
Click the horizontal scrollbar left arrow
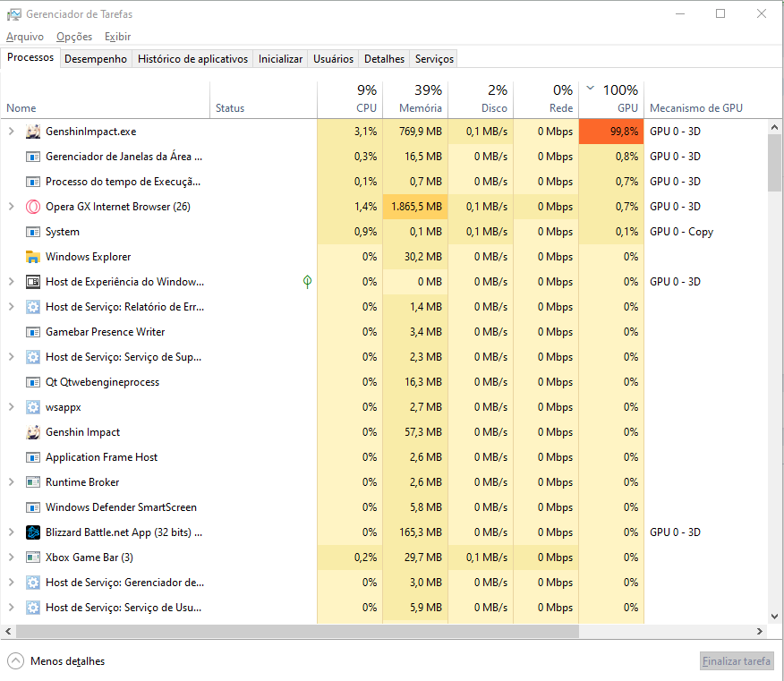coord(8,632)
